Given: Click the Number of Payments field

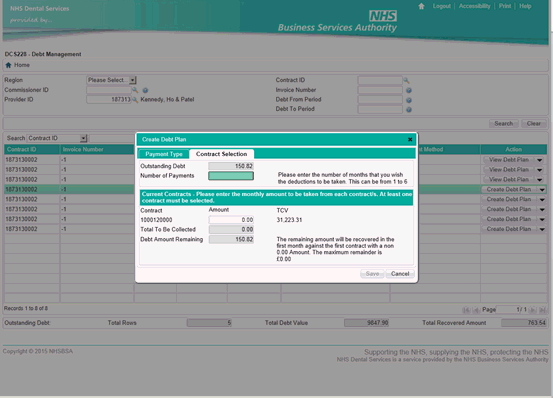Looking at the screenshot, I should tap(231, 176).
